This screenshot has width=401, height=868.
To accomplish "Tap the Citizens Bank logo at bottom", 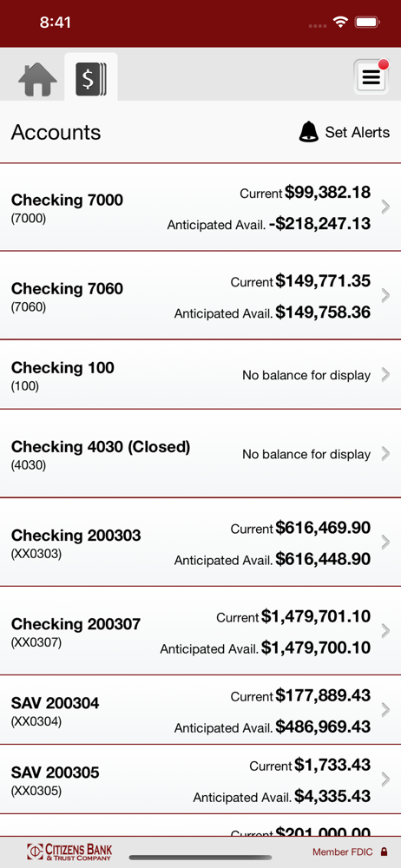I will pyautogui.click(x=69, y=852).
